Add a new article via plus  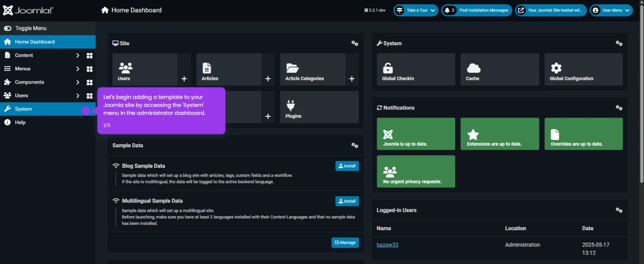coord(268,79)
